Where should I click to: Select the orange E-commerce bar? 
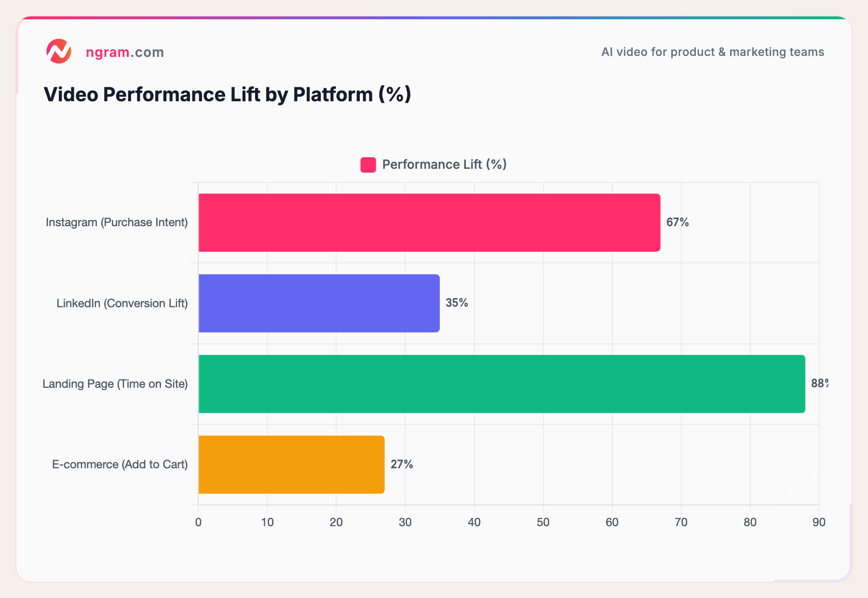[x=289, y=464]
